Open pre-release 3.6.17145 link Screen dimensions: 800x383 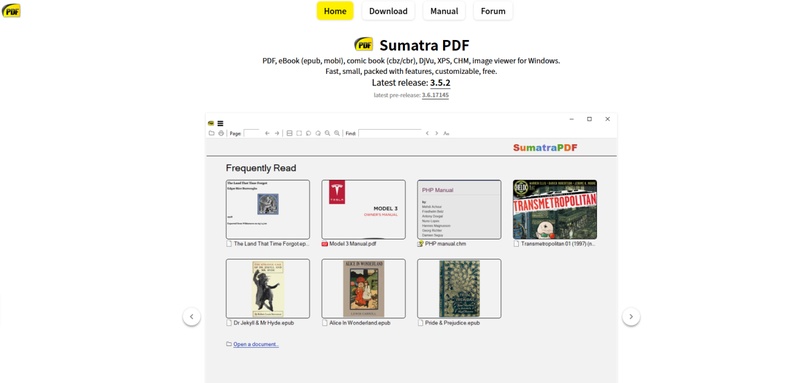tap(435, 95)
